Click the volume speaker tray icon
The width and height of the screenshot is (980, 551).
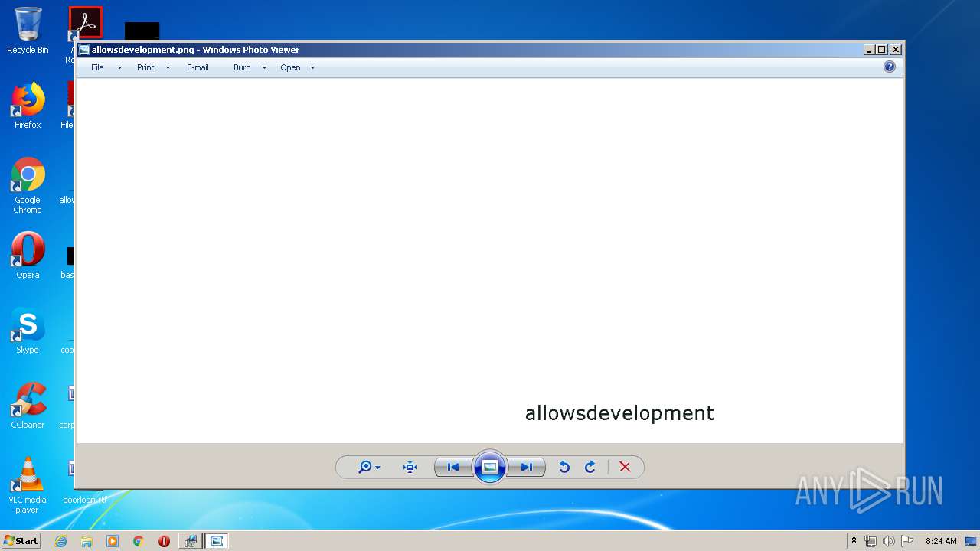889,541
